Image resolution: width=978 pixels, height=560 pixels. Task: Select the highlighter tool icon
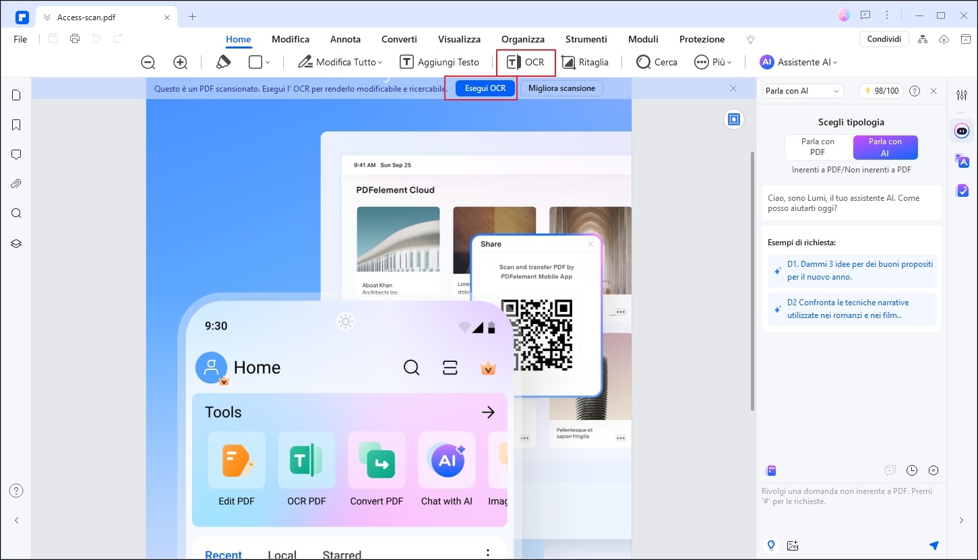(223, 62)
